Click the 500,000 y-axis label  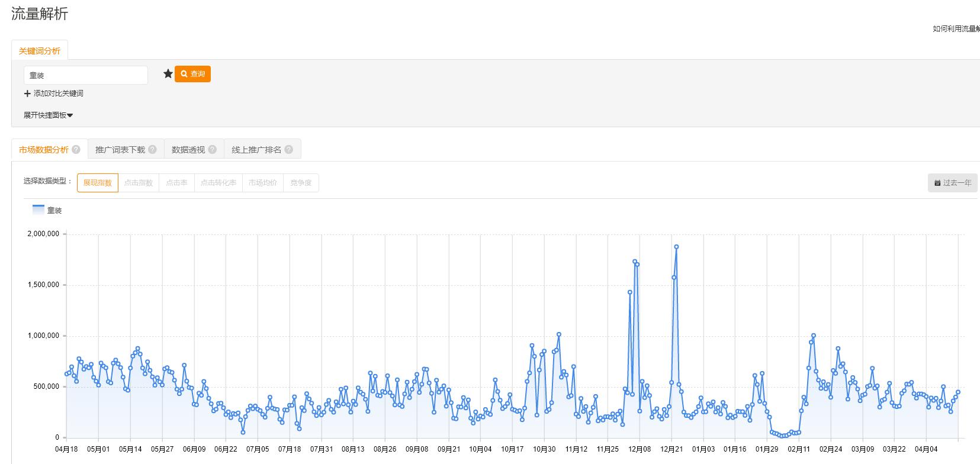46,386
